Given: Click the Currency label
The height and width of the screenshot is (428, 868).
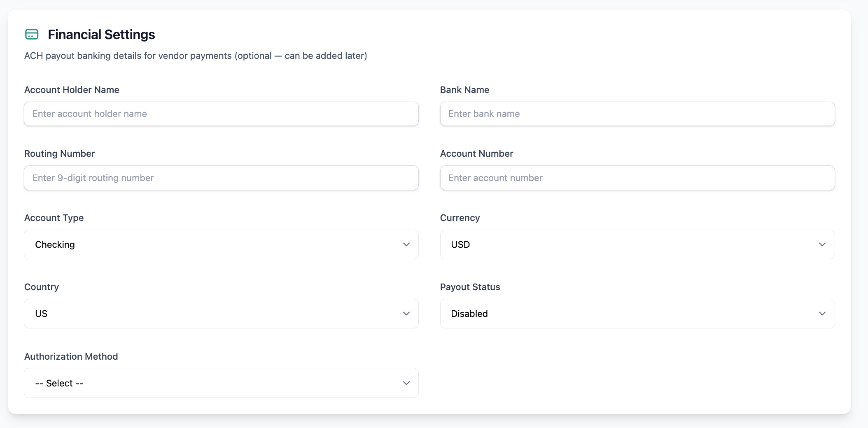Looking at the screenshot, I should (460, 218).
